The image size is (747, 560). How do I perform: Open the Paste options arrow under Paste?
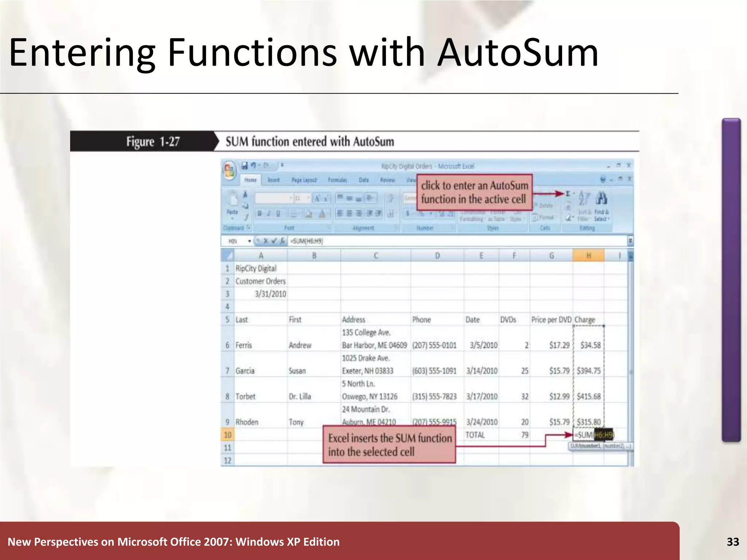[x=232, y=218]
